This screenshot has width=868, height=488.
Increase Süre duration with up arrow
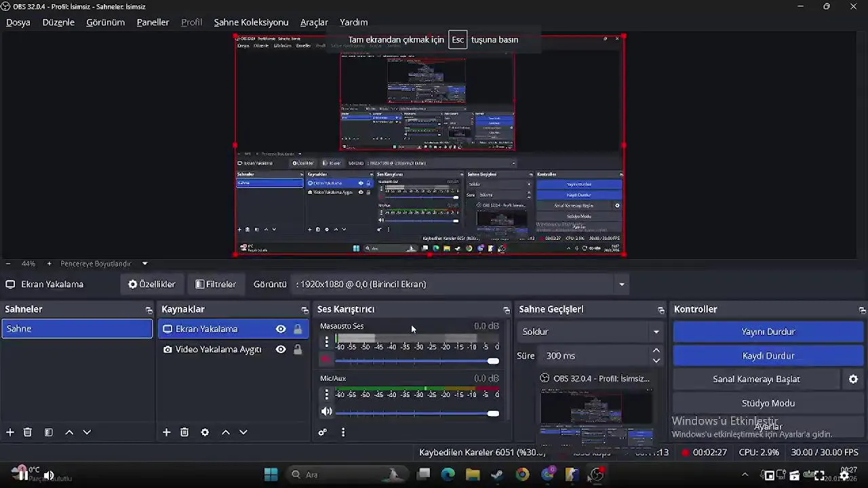656,351
